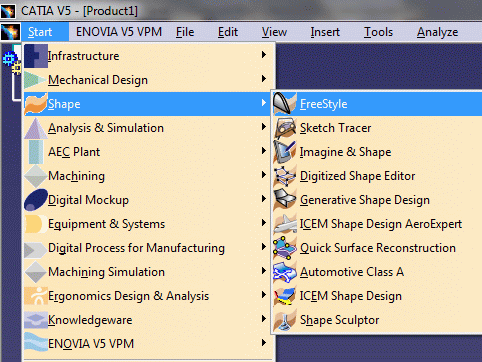Click the Generative Shape Design icon

pos(285,200)
